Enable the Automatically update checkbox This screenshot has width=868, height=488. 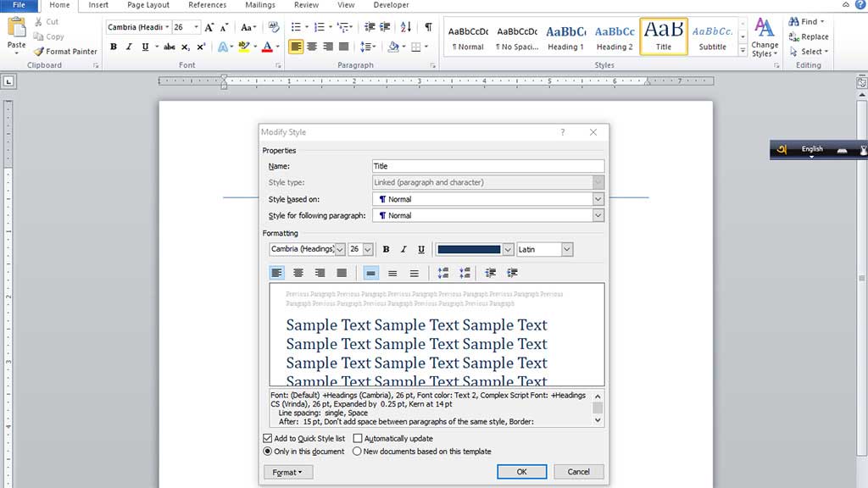click(358, 439)
